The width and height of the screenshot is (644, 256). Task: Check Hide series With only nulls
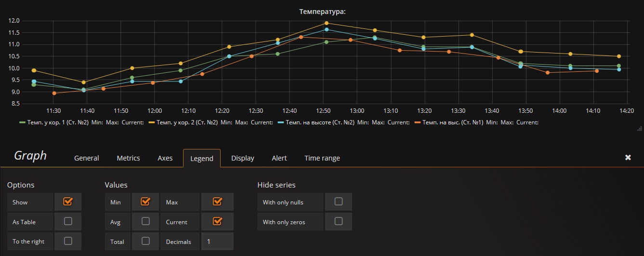coord(339,202)
